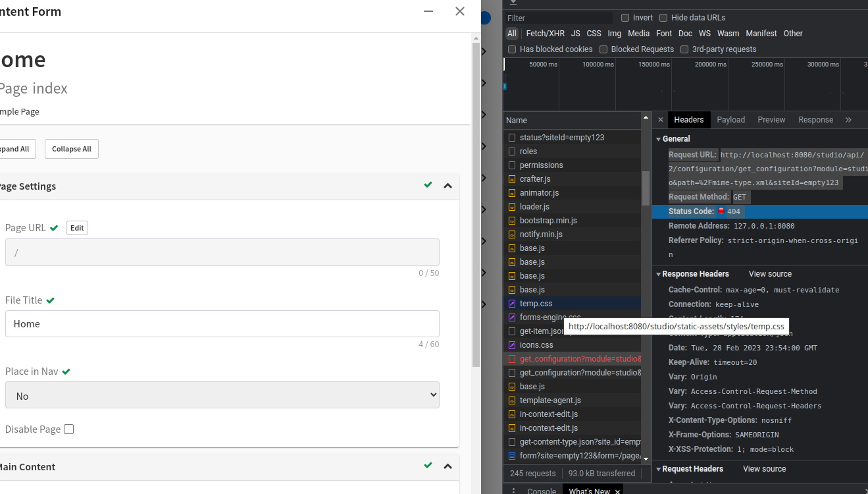This screenshot has height=494, width=868.
Task: Check the Disable Page checkbox
Action: click(x=68, y=429)
